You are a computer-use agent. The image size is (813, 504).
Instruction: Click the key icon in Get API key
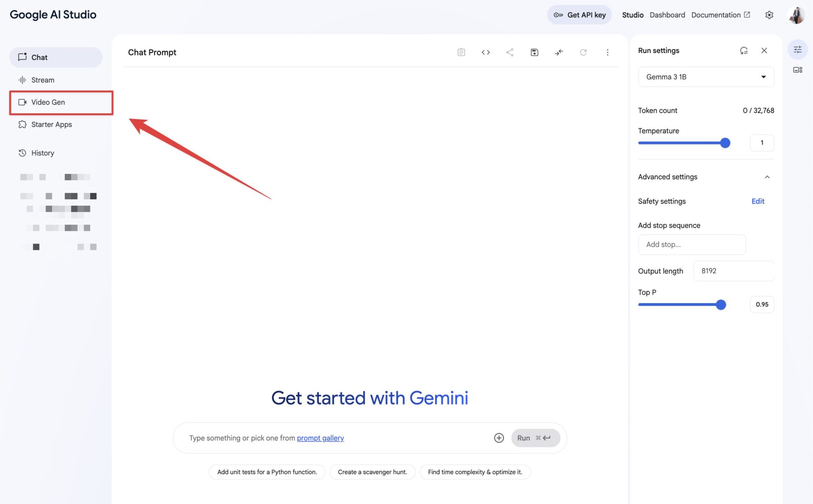click(x=558, y=15)
